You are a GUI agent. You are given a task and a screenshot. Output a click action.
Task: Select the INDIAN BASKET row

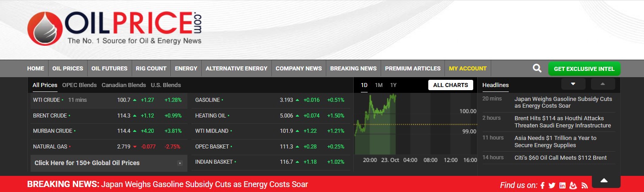271,162
